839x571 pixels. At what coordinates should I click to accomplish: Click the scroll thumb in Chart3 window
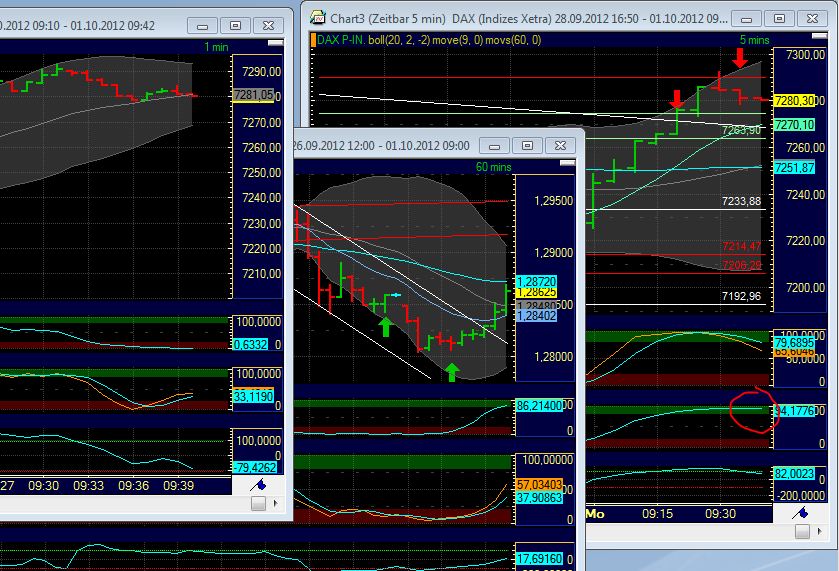click(x=802, y=531)
